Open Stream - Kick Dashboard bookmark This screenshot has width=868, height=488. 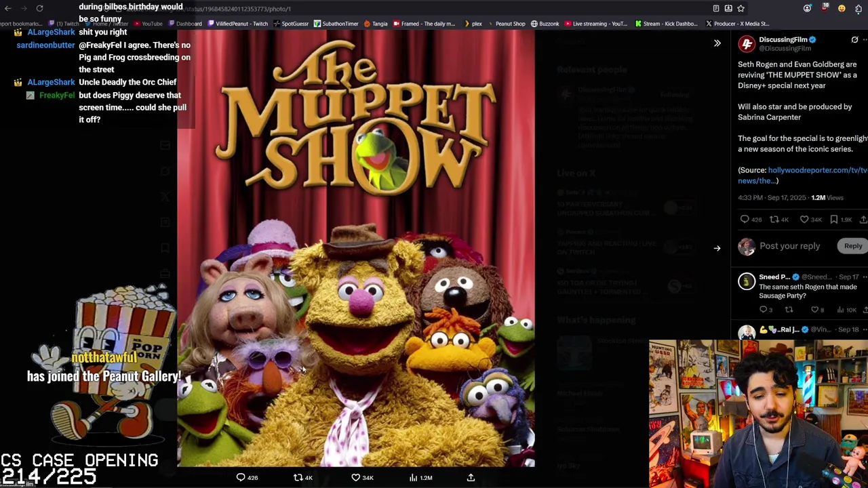coord(666,24)
